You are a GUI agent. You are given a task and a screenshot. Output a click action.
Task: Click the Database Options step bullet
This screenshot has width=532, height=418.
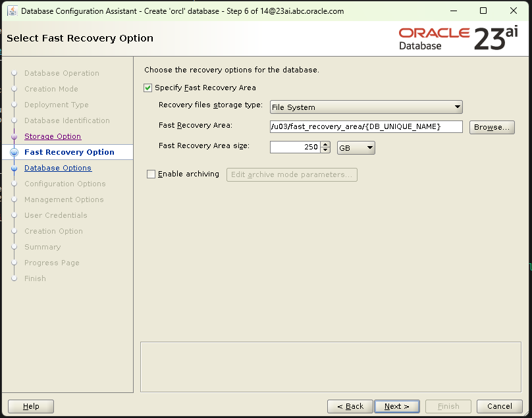14,168
